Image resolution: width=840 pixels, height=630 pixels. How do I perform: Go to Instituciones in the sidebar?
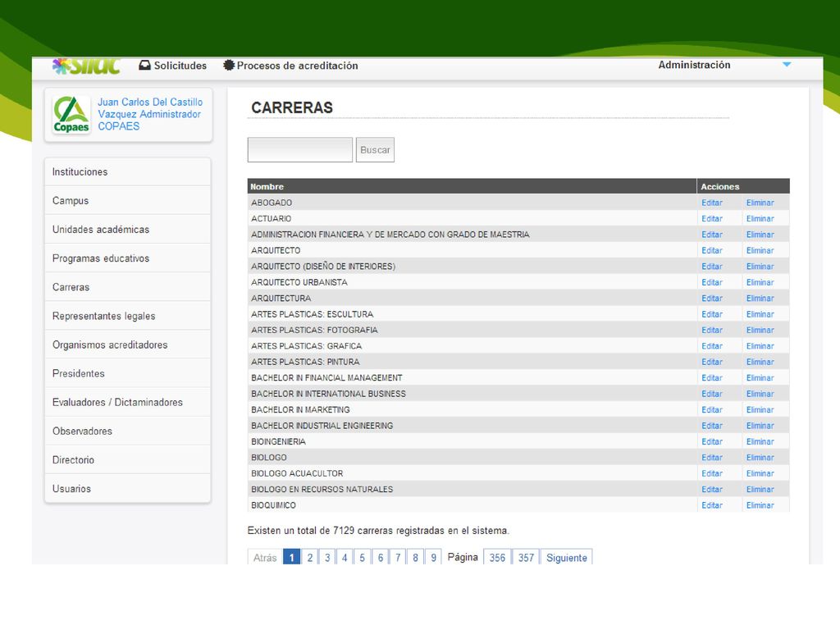point(127,172)
